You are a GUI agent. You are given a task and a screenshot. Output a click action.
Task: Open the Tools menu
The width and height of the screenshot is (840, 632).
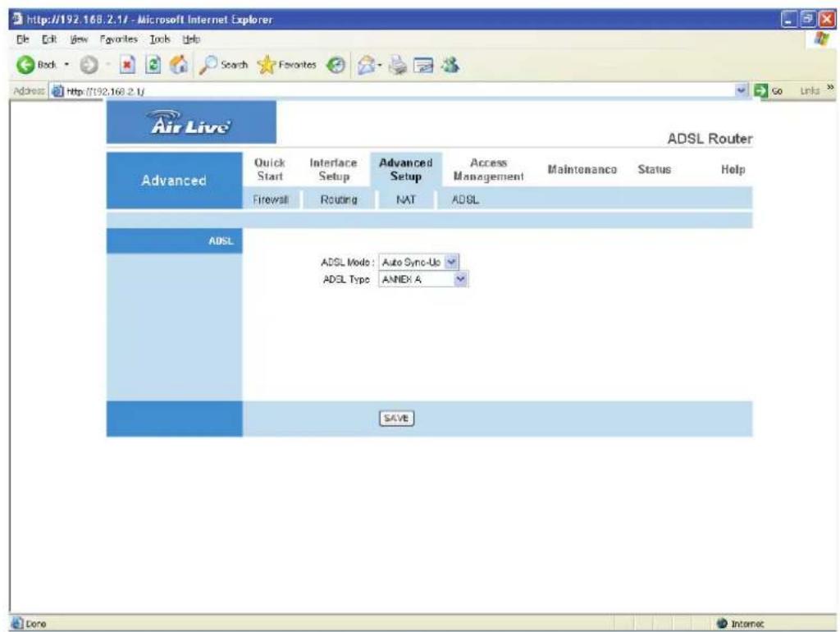pyautogui.click(x=160, y=39)
